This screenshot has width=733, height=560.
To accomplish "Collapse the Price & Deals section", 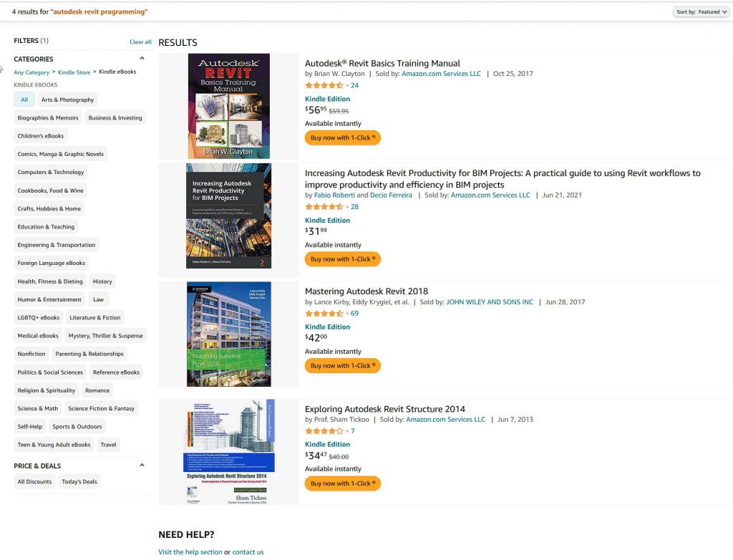I will [x=142, y=465].
